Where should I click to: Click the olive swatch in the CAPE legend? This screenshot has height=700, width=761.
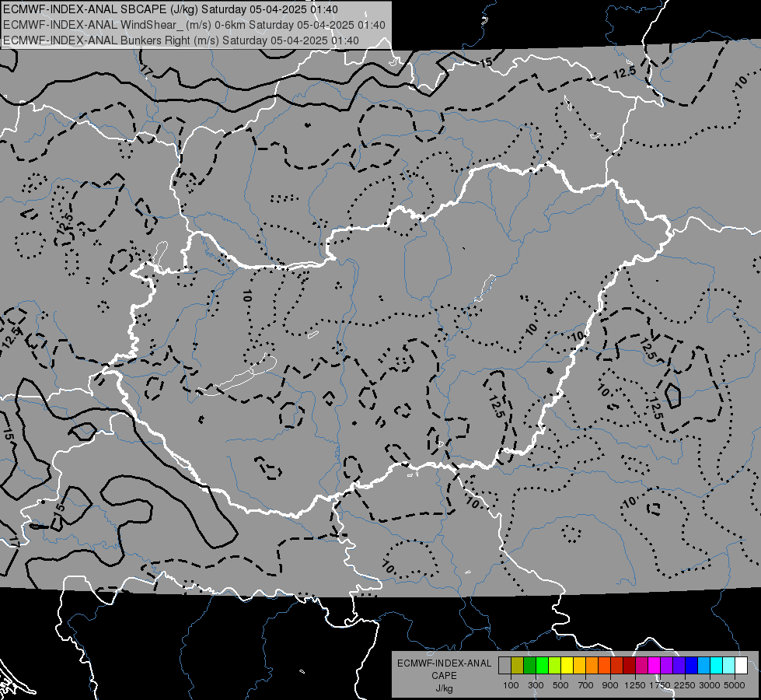(518, 666)
